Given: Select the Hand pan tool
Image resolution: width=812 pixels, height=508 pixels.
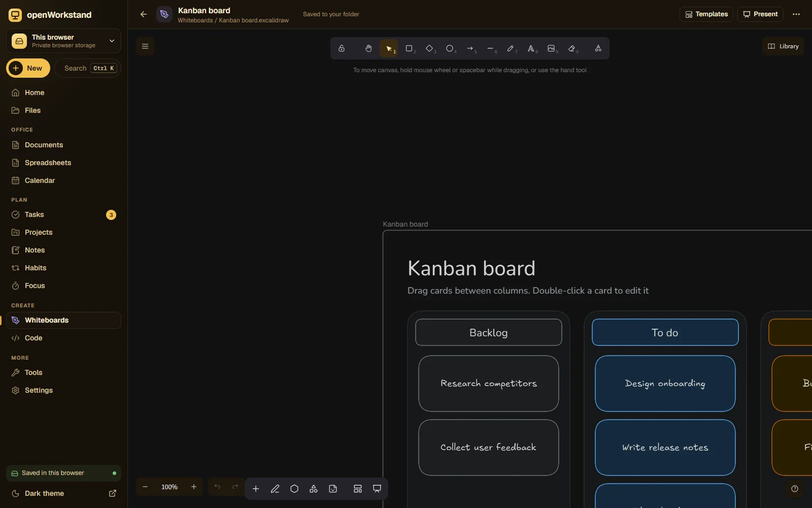Looking at the screenshot, I should 368,48.
